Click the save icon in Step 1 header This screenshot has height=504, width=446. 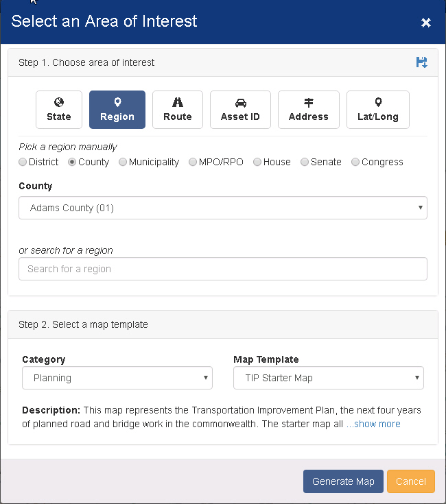click(x=421, y=62)
